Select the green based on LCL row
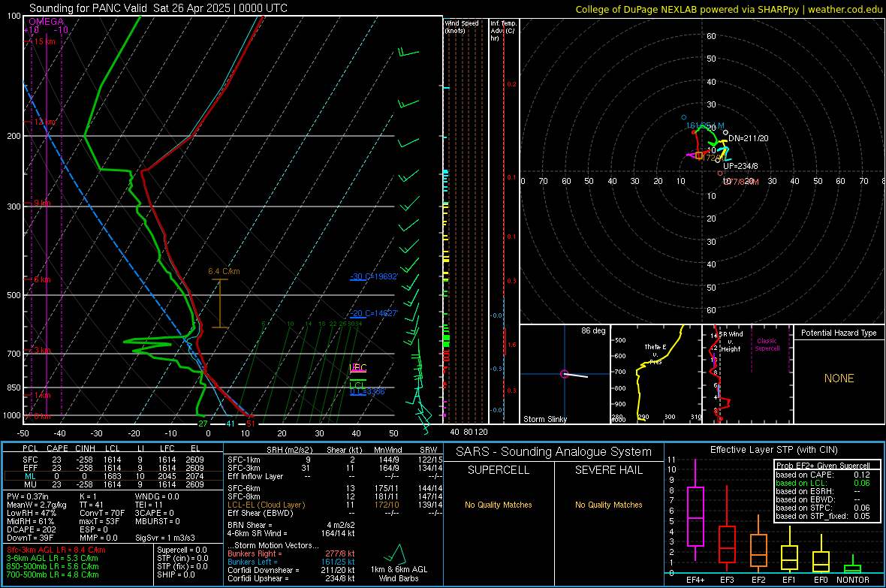 [823, 483]
